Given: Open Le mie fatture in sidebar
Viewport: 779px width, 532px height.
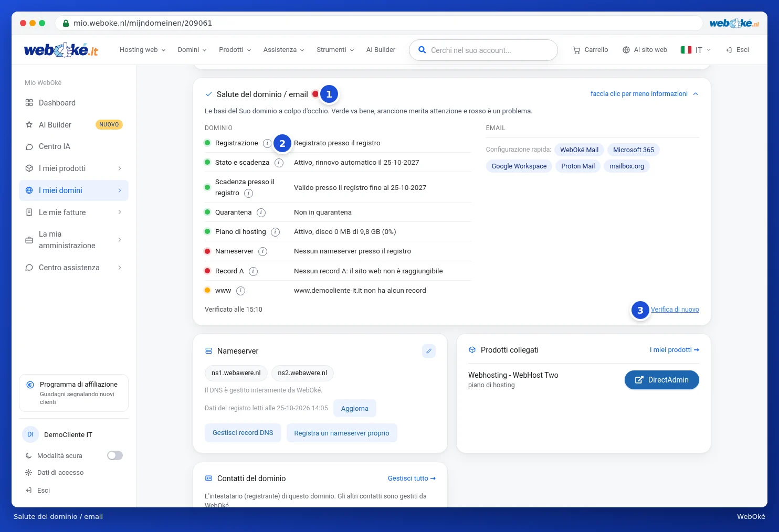Looking at the screenshot, I should coord(73,212).
